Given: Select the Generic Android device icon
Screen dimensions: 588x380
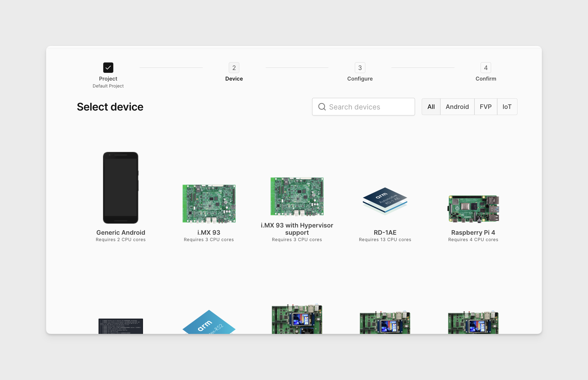Looking at the screenshot, I should [x=121, y=187].
